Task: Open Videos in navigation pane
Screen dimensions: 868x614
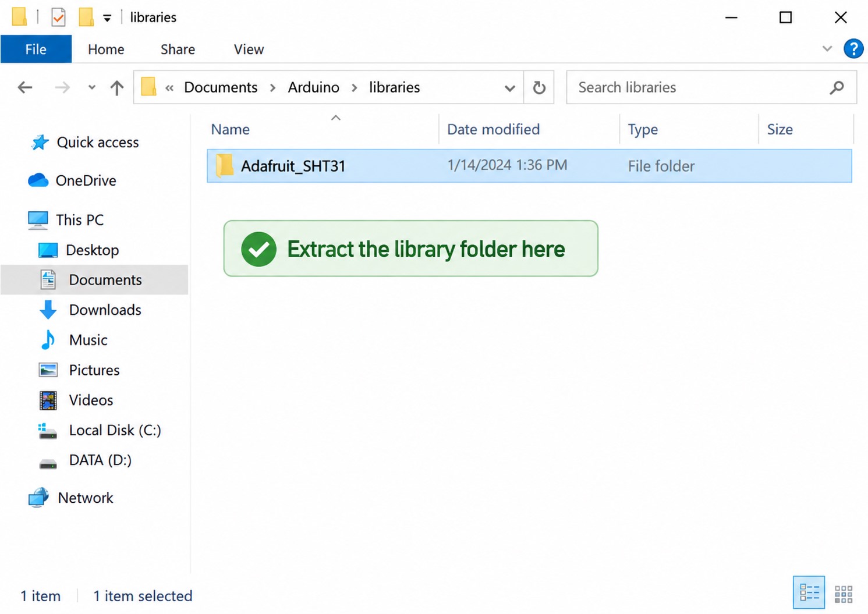Action: (x=91, y=400)
